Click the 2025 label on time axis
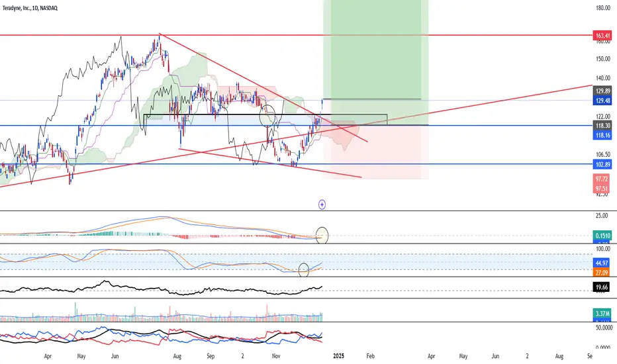The width and height of the screenshot is (617, 364). (x=338, y=356)
